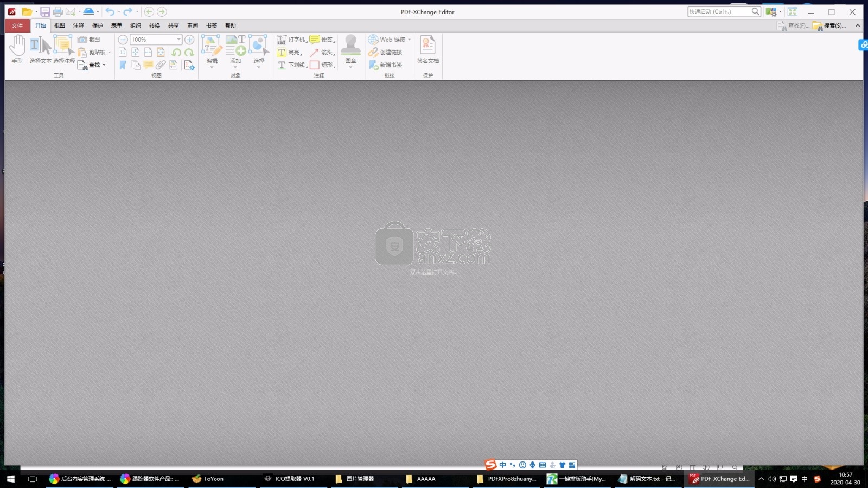Open the Add (添加) object tool

click(235, 51)
